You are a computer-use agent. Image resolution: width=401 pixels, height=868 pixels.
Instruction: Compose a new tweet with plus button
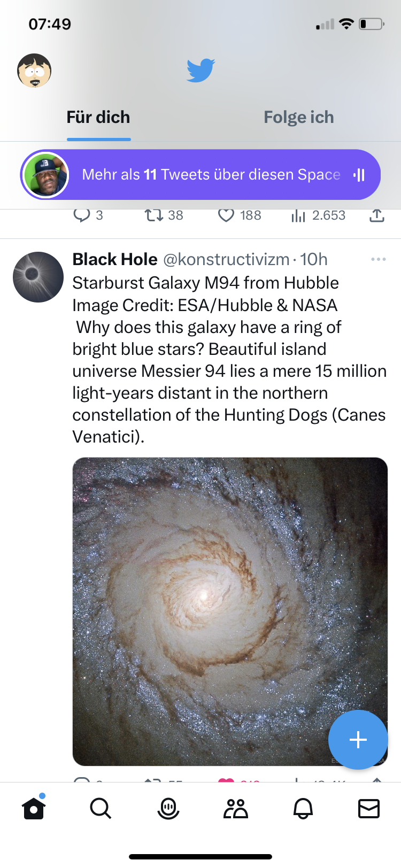358,740
